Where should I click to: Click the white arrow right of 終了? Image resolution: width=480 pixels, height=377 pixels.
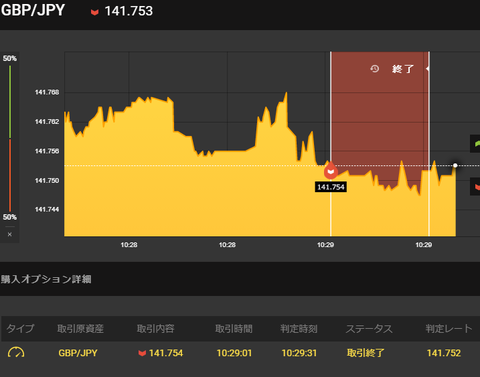pos(427,69)
